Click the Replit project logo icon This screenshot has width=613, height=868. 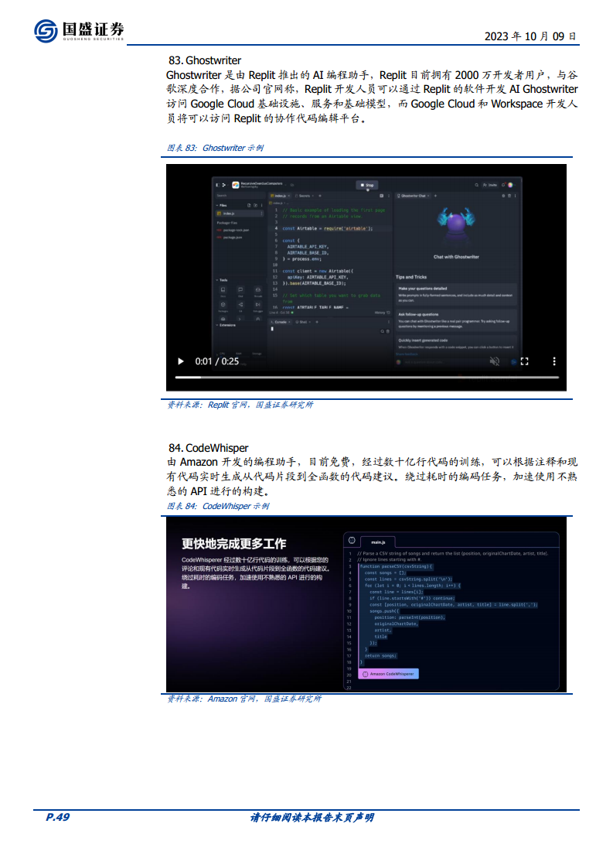click(235, 185)
